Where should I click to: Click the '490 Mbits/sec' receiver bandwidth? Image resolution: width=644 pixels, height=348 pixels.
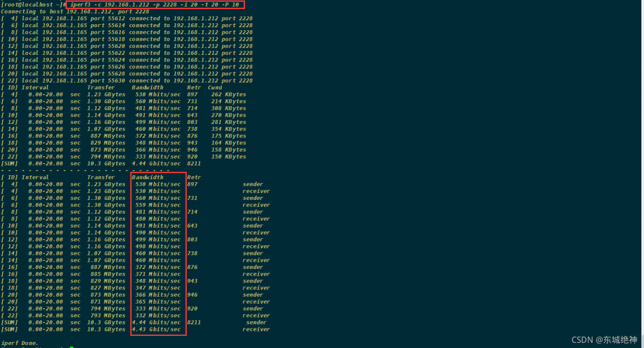158,233
